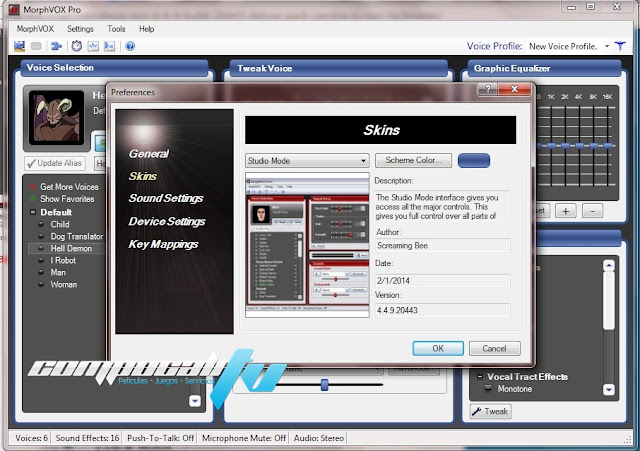Click the horizontal slider handle in Tweak Voice
The width and height of the screenshot is (640, 451).
(x=324, y=384)
